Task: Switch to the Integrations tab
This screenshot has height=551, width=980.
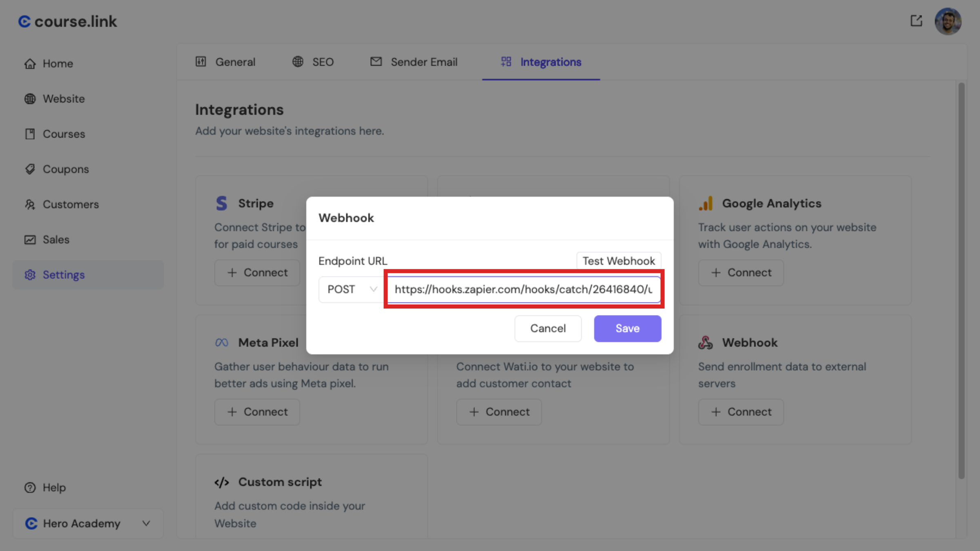Action: click(x=550, y=62)
